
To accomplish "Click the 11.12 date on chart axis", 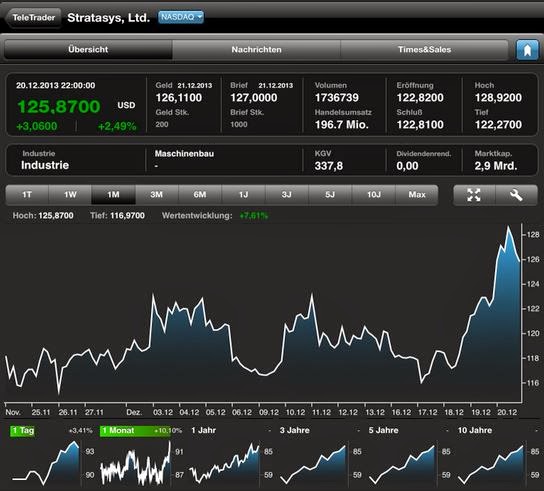I will pos(321,412).
